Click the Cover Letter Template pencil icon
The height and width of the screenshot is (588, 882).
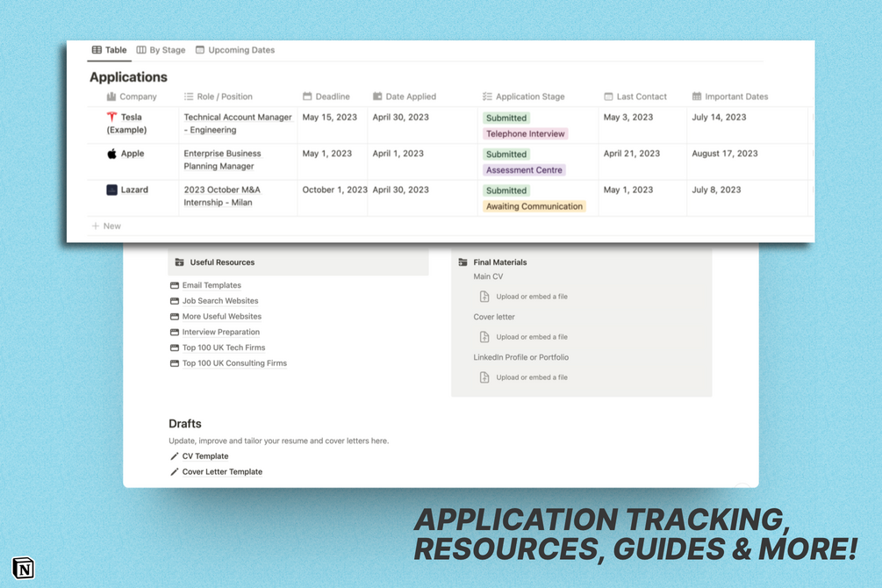pos(175,472)
